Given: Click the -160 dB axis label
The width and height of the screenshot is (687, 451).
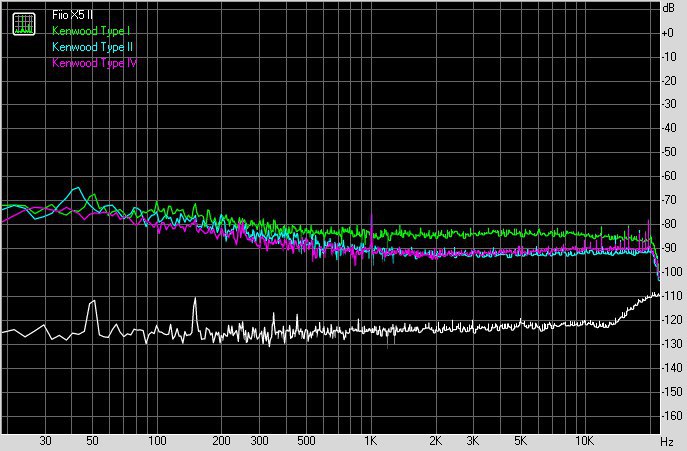Looking at the screenshot, I should tap(672, 415).
